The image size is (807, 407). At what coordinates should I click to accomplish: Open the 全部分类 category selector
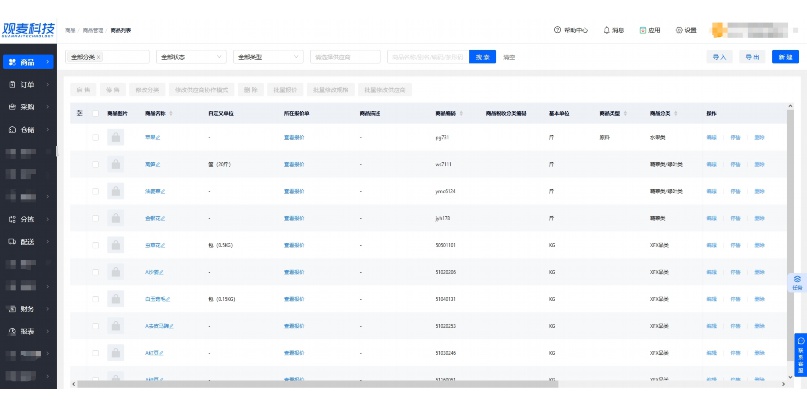[x=107, y=57]
